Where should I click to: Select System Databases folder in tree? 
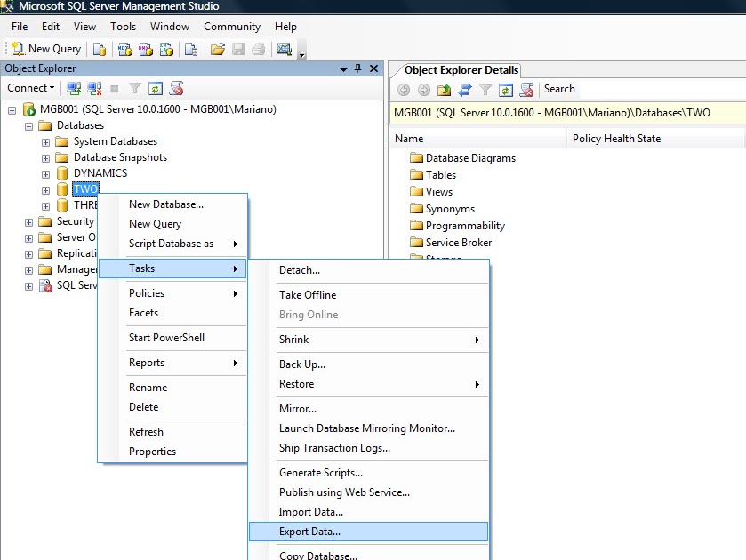(116, 141)
